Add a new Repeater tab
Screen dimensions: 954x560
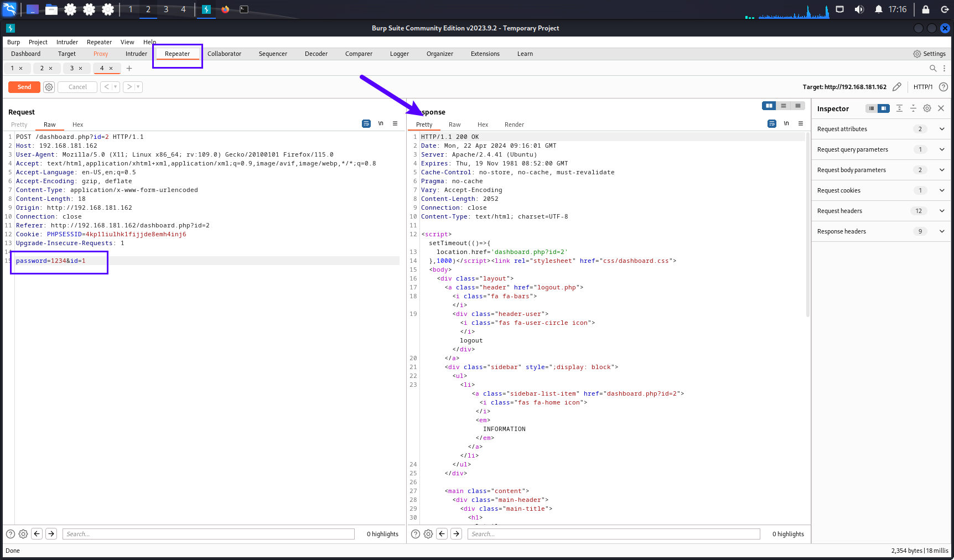pyautogui.click(x=129, y=68)
